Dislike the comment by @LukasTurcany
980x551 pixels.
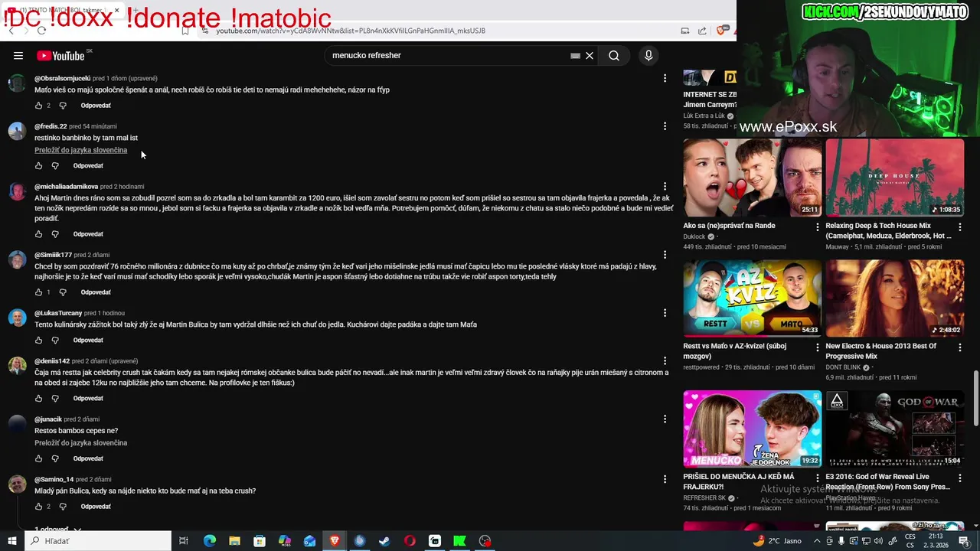55,341
